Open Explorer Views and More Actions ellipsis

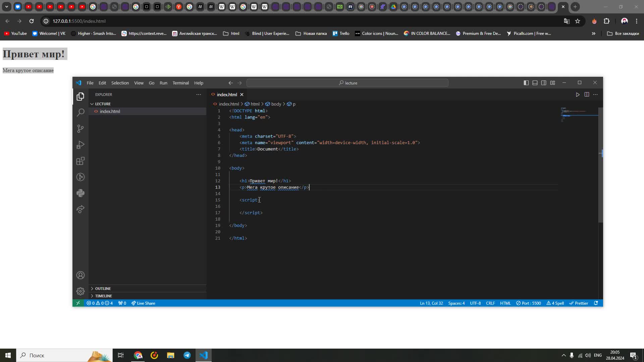[199, 95]
